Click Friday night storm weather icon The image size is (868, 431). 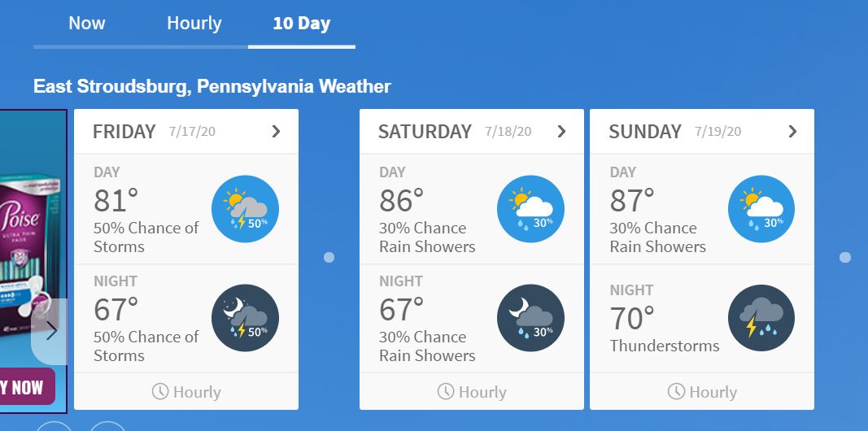tap(245, 318)
